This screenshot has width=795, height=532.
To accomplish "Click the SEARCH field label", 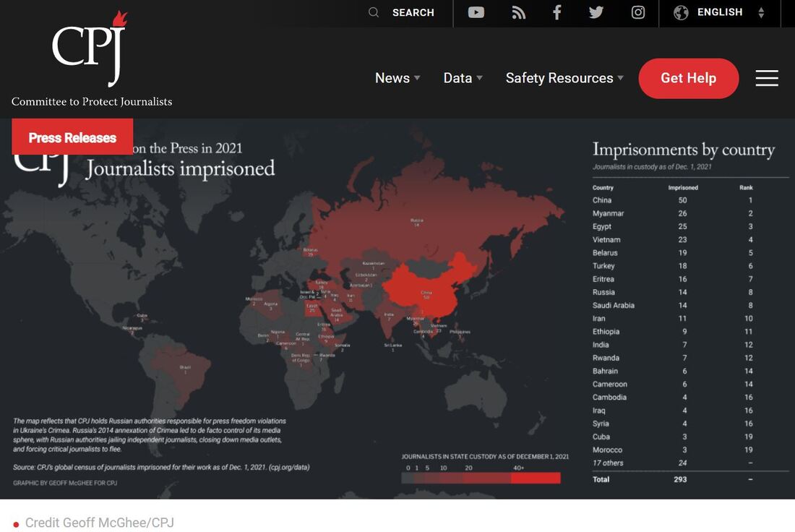I will click(413, 13).
